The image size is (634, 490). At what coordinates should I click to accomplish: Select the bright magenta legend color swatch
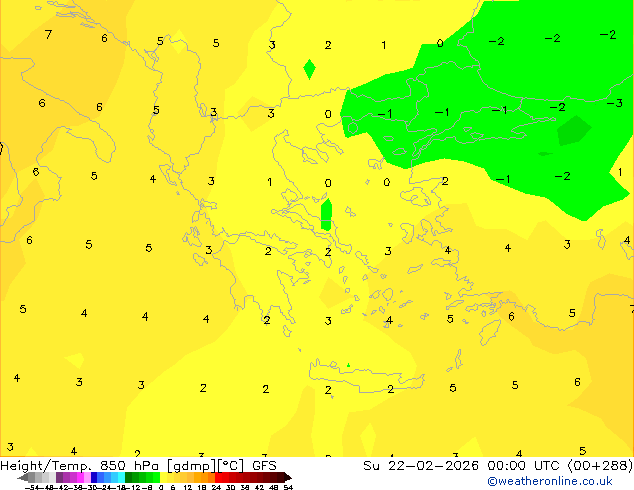(x=80, y=477)
